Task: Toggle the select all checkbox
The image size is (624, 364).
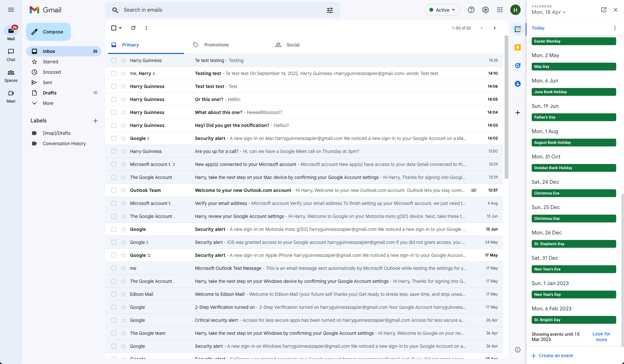Action: pos(113,28)
